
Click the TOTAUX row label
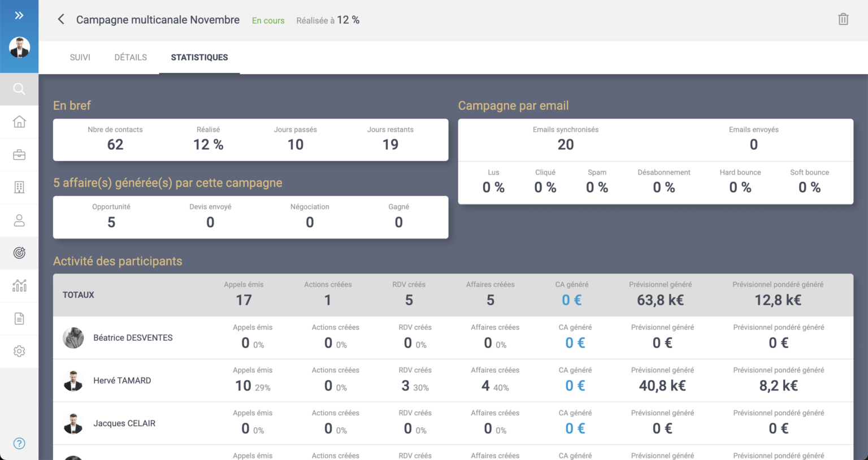point(79,295)
